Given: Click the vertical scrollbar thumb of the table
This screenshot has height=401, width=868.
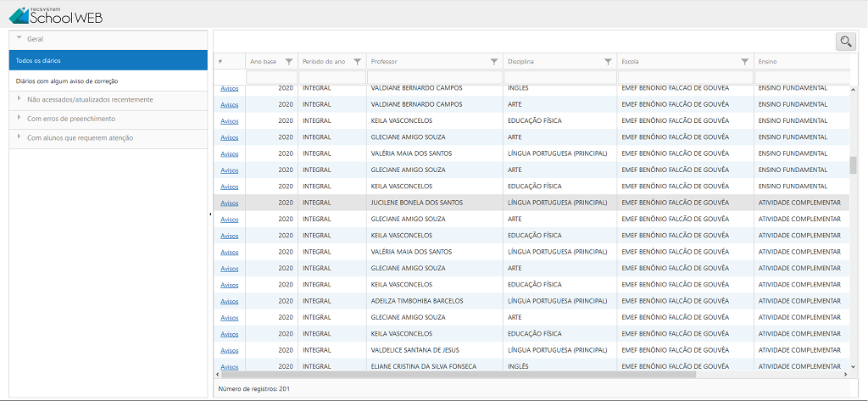Looking at the screenshot, I should (x=853, y=164).
